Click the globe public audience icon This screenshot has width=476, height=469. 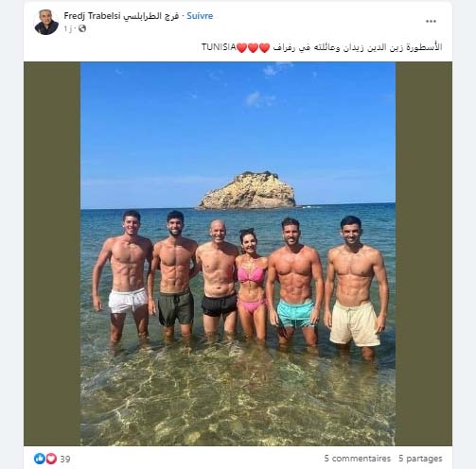82,28
